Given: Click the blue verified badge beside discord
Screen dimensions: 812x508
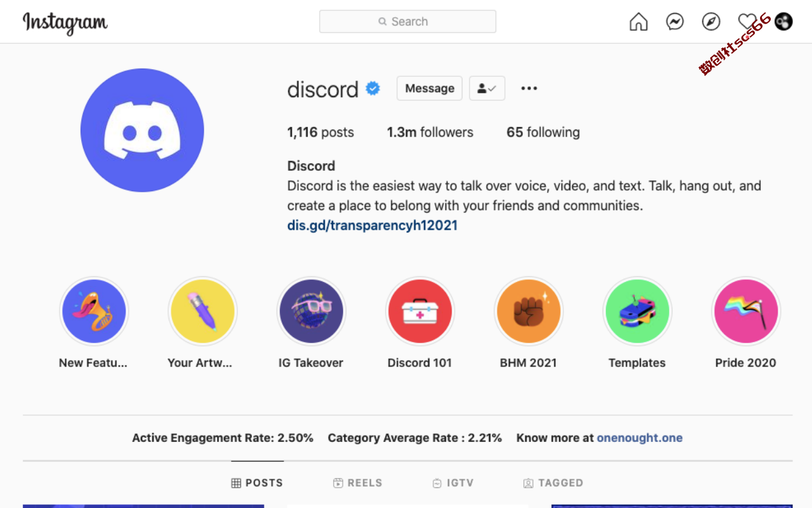Looking at the screenshot, I should (373, 88).
